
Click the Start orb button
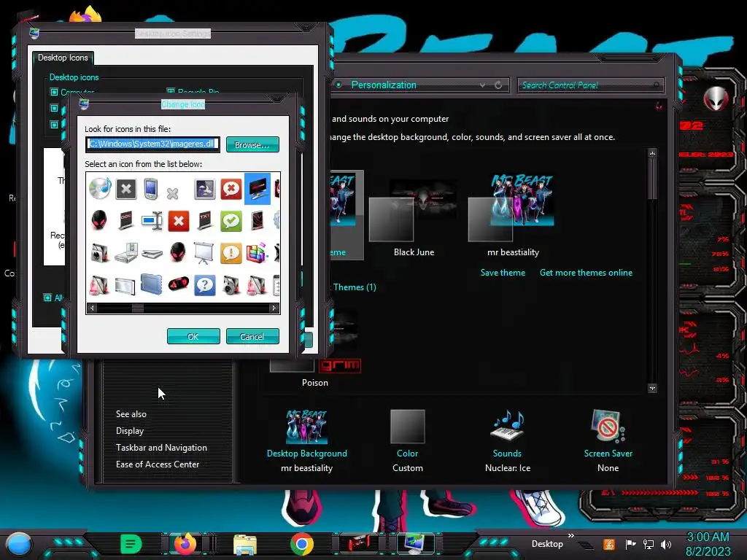[18, 544]
